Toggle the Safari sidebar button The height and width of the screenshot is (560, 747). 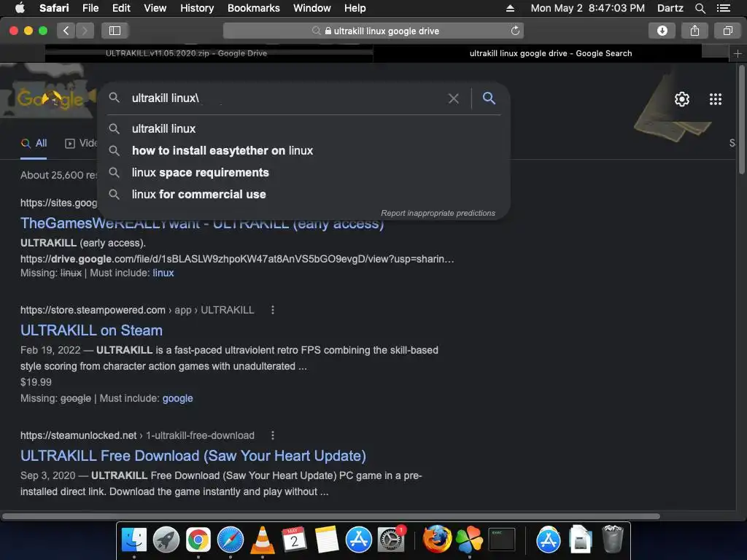point(115,31)
